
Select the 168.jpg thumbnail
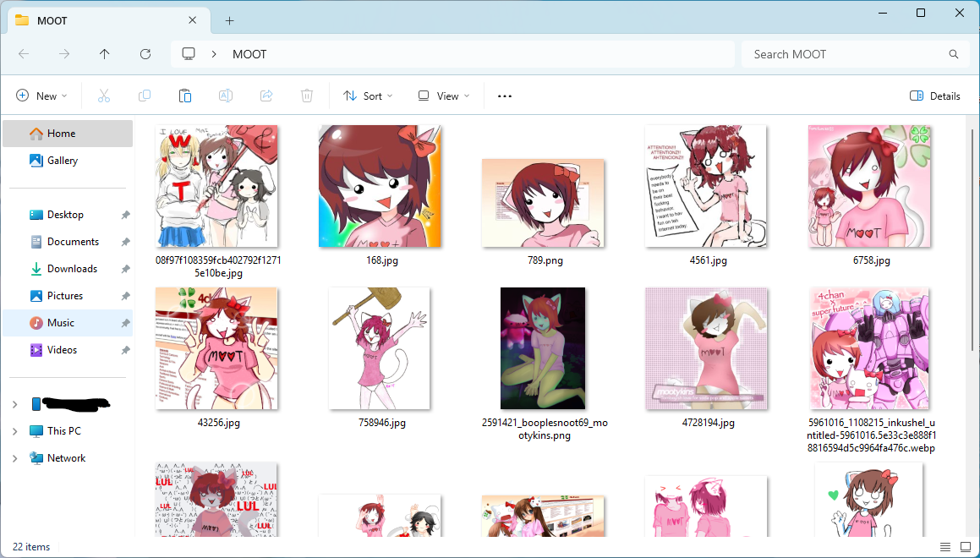(x=380, y=186)
